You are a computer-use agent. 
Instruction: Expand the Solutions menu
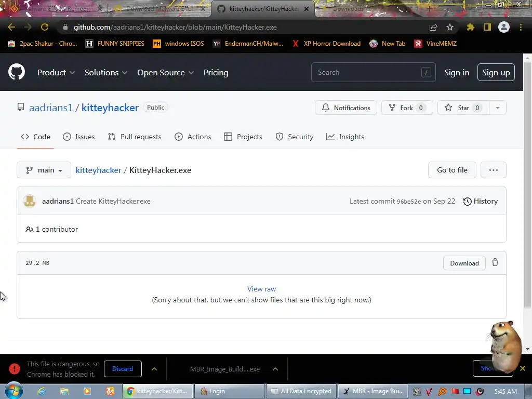coord(106,73)
